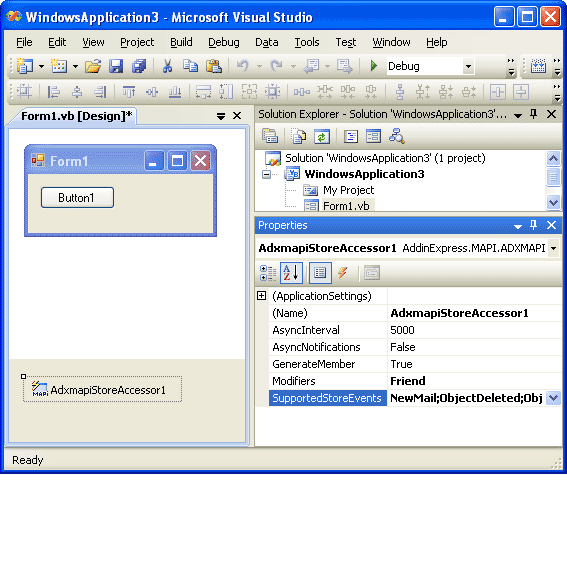The image size is (567, 567).
Task: Click Solution Explorer View Code icon
Action: [x=351, y=137]
